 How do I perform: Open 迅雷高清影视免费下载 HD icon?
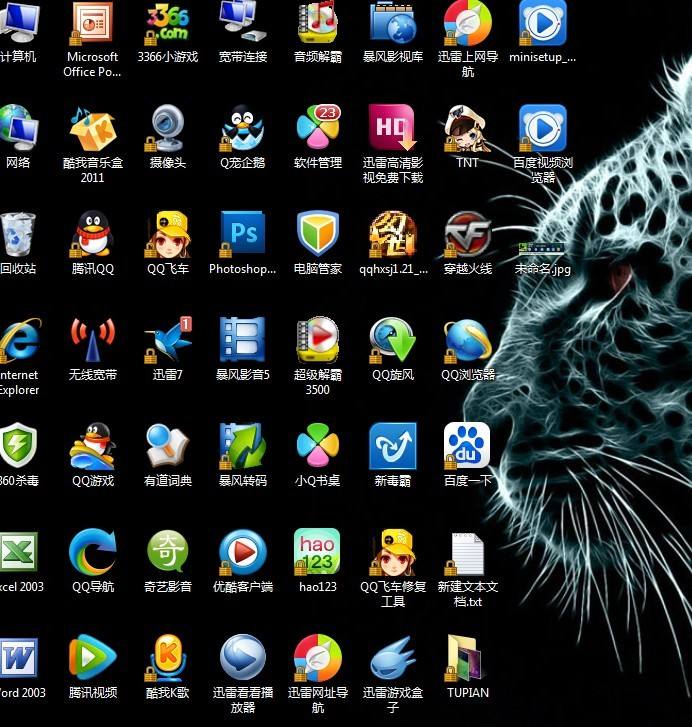[x=393, y=128]
